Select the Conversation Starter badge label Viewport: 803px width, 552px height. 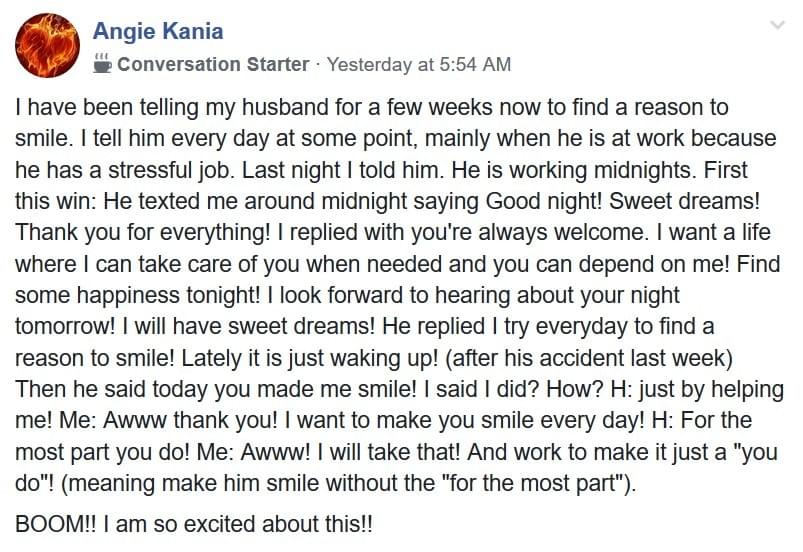point(213,65)
